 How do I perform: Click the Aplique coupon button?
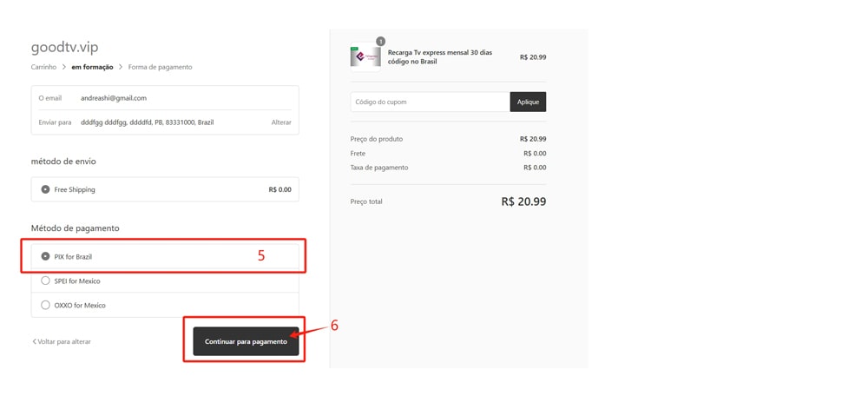528,102
